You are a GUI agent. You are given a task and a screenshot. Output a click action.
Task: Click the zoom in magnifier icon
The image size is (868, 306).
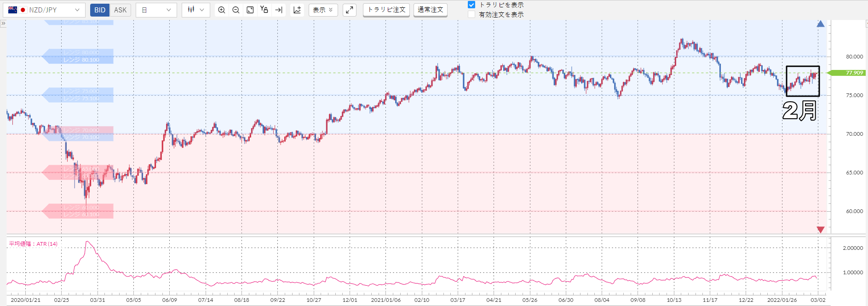(x=222, y=10)
